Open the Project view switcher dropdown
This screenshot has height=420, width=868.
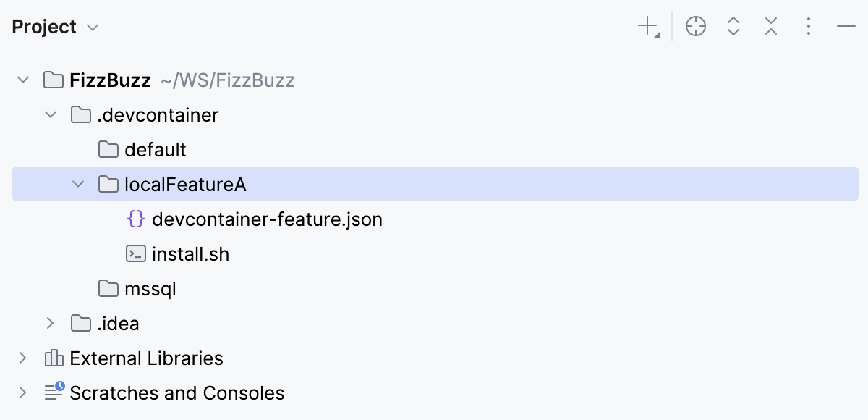92,27
